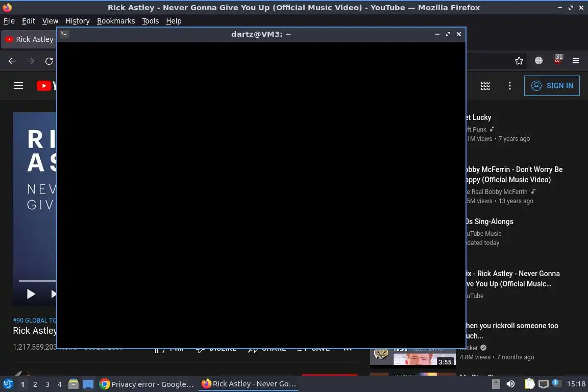Minimize the dartz@VM3 terminal window
588x392 pixels.
pyautogui.click(x=437, y=34)
